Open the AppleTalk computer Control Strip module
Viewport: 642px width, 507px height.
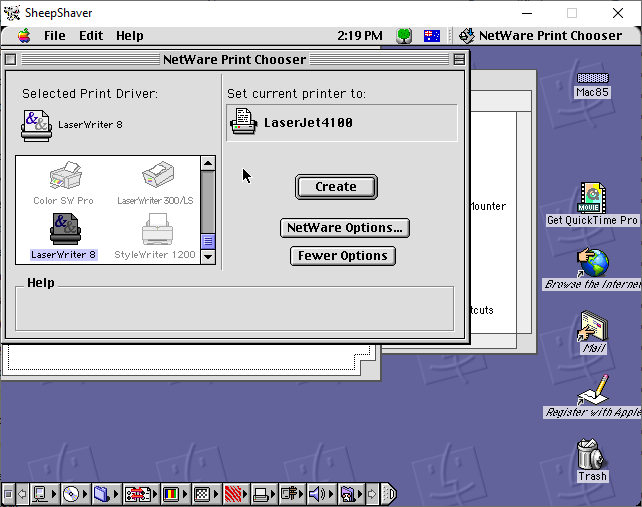click(x=44, y=494)
